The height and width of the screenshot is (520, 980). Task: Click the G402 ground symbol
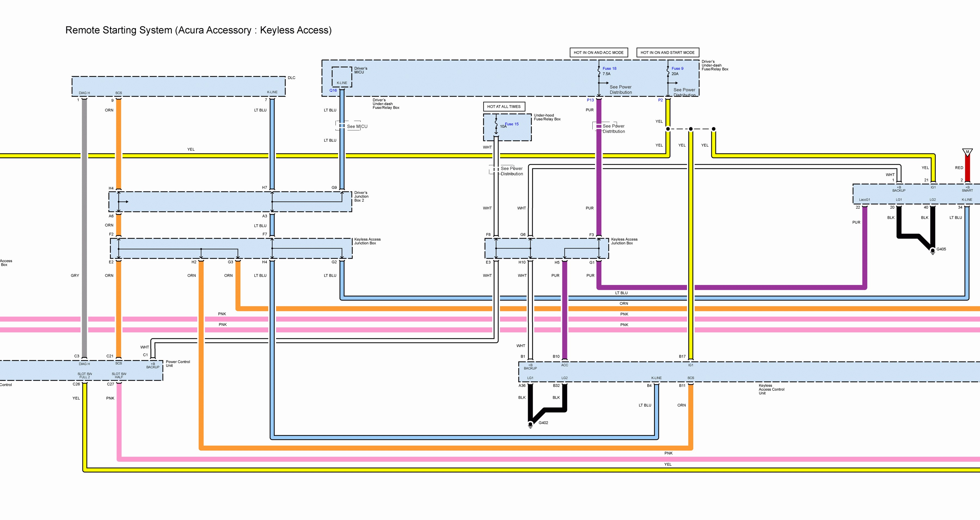coord(530,424)
